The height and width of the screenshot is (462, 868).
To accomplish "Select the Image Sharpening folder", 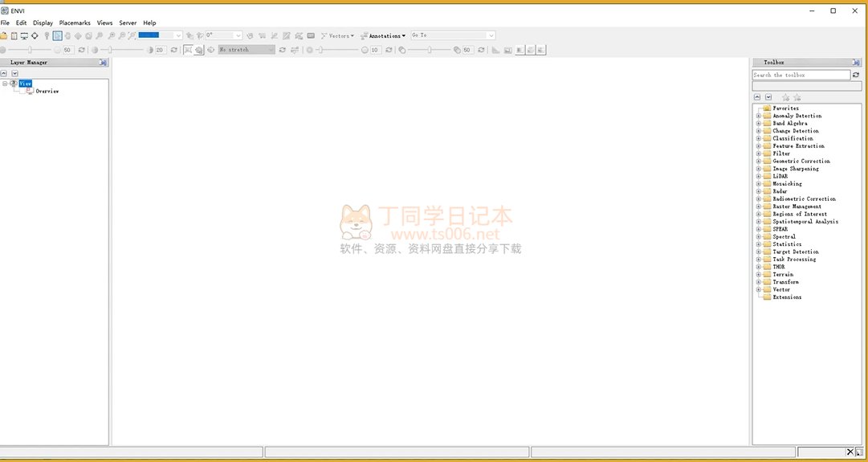I will [796, 169].
